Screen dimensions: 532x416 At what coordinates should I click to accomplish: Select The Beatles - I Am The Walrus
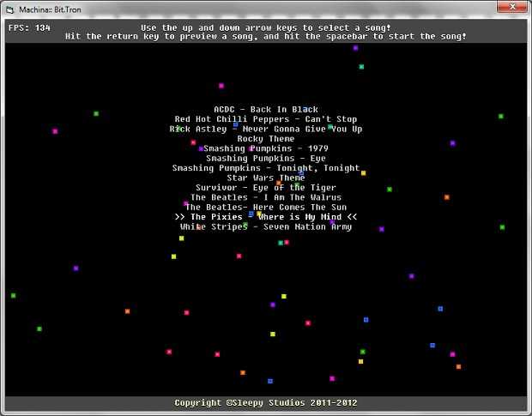pos(266,197)
